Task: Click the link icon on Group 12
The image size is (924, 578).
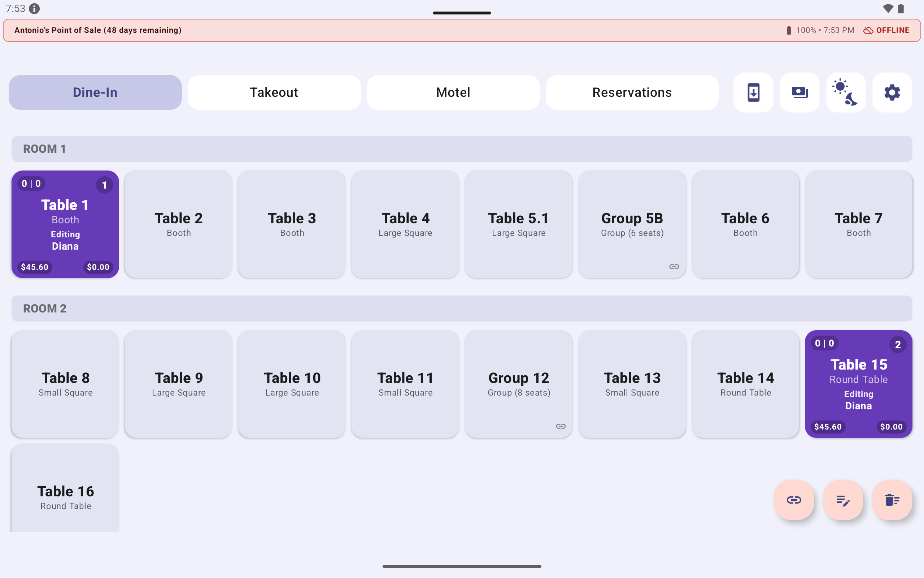Action: click(x=561, y=426)
